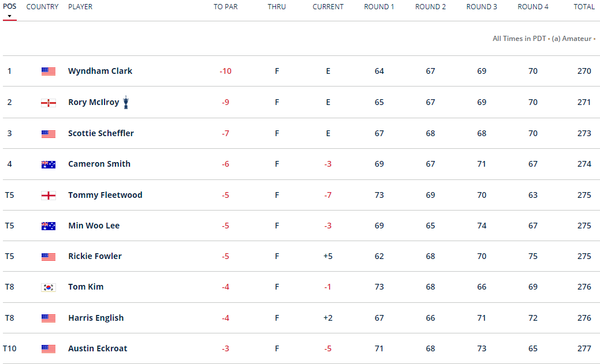The height and width of the screenshot is (364, 600).
Task: Select player Rickie Fowler
Action: pyautogui.click(x=95, y=256)
